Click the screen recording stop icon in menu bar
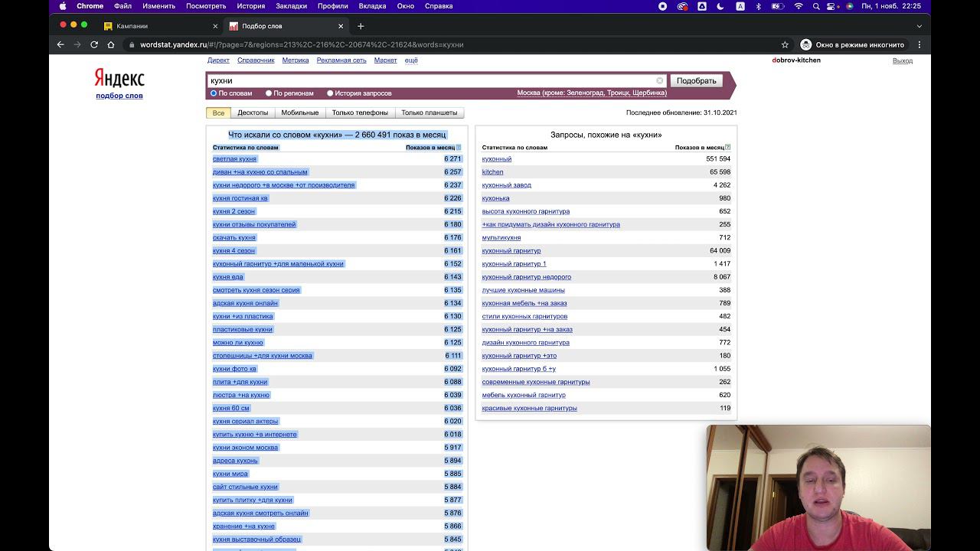This screenshot has height=551, width=980. 663,6
